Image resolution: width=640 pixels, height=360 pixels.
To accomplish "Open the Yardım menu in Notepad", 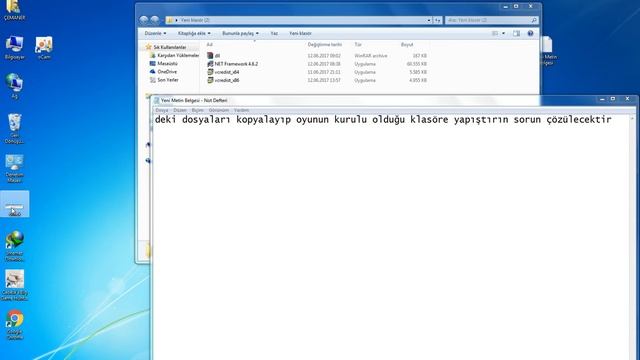I will pyautogui.click(x=241, y=110).
